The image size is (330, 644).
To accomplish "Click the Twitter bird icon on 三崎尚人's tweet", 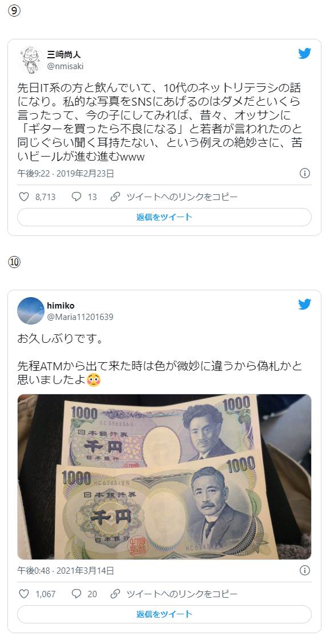I will [x=304, y=54].
